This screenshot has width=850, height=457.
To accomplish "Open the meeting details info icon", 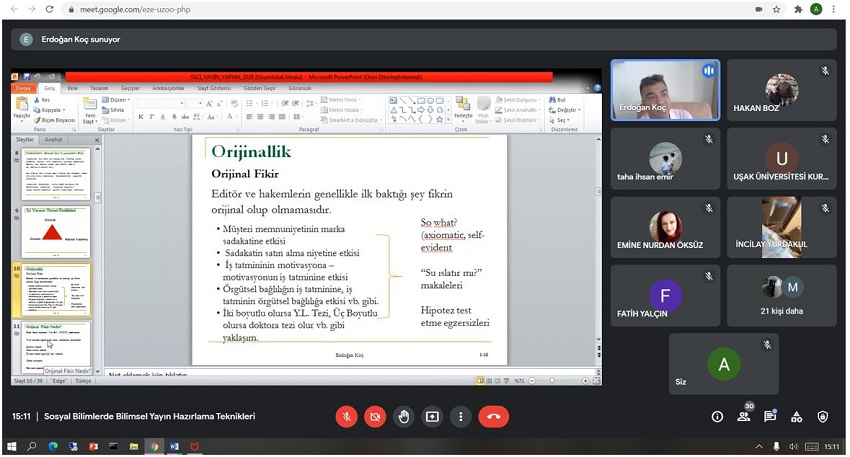I will click(717, 417).
